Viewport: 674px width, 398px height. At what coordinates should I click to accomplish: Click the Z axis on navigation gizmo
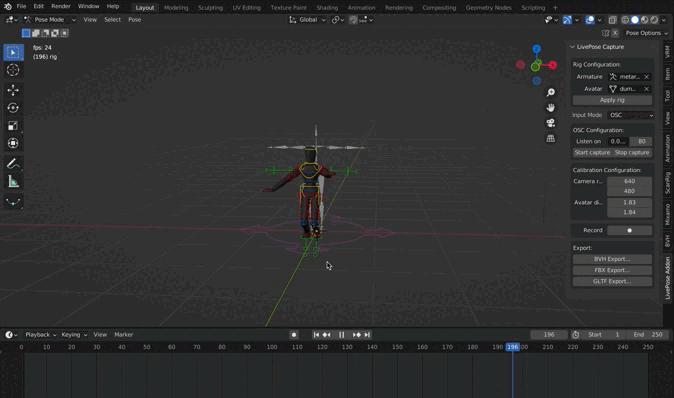(536, 49)
